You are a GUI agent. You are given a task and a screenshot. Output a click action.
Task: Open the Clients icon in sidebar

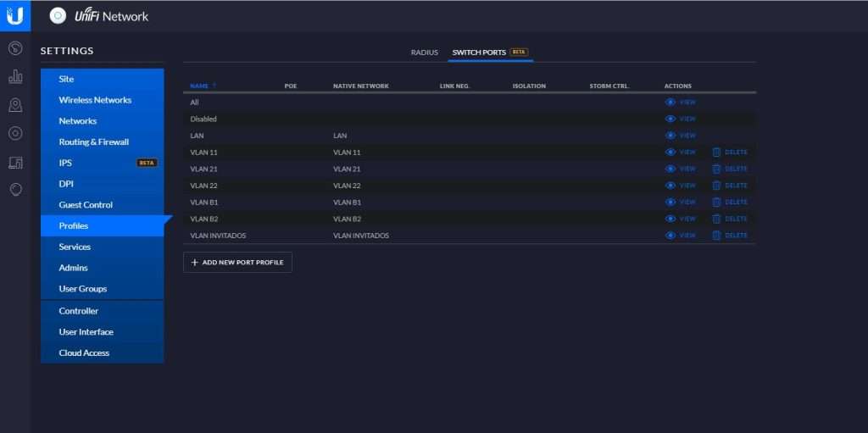[x=15, y=162]
